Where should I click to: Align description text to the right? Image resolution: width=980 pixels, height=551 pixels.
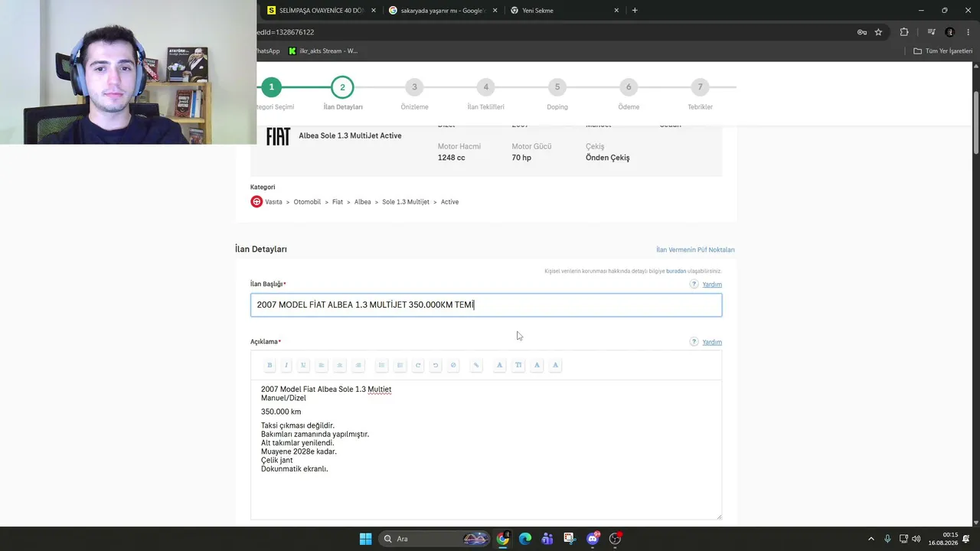[358, 365]
